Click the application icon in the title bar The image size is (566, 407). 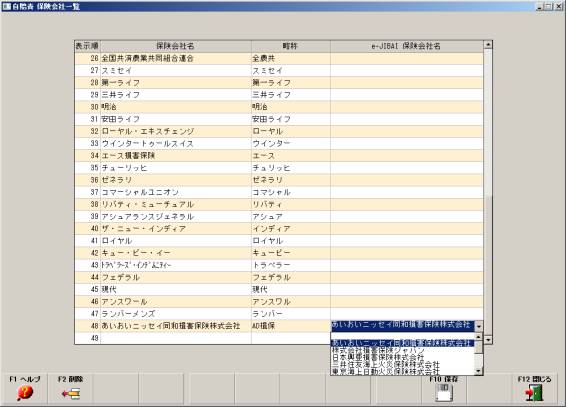[6, 6]
